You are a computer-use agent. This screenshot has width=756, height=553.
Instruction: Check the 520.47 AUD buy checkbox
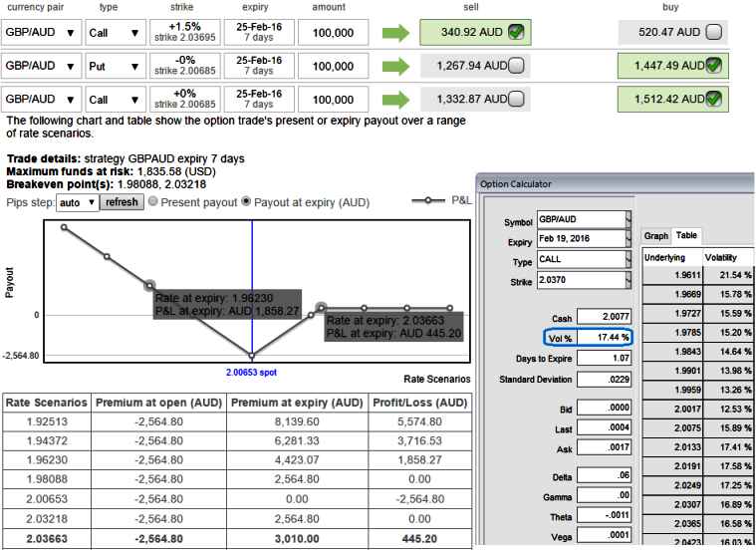pos(713,32)
